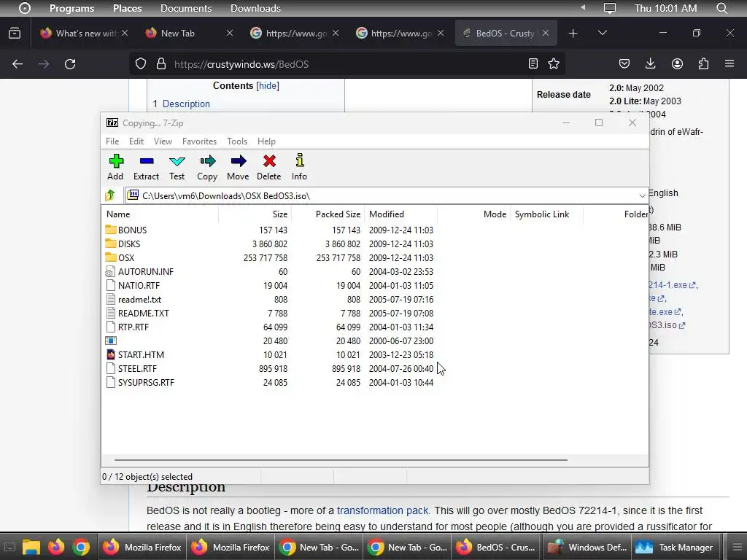Expand the 7-Zip address path dropdown
747x560 pixels.
642,195
